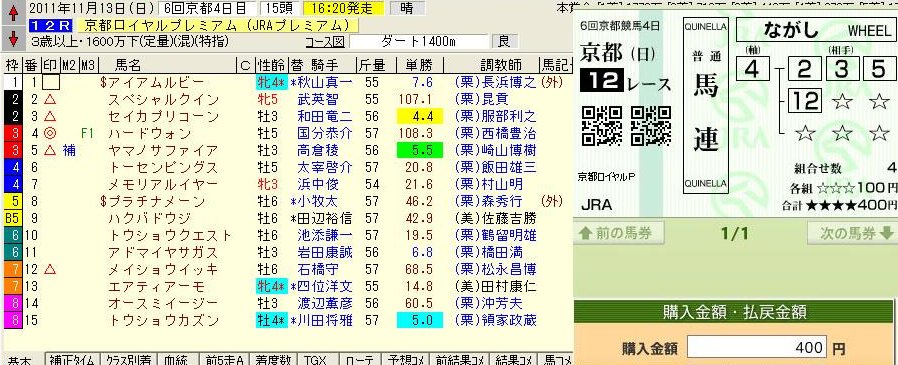Click jockey name 武英智
The width and height of the screenshot is (898, 365).
pos(318,100)
